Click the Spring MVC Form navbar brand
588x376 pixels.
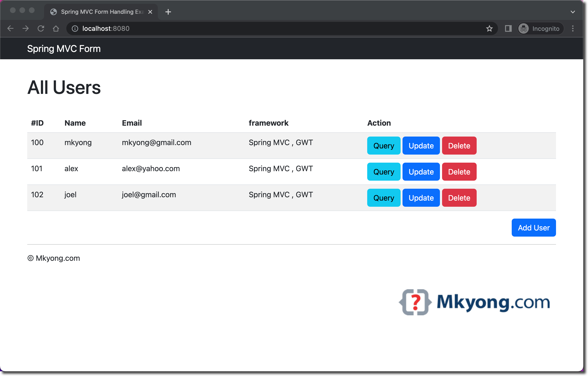click(x=64, y=48)
